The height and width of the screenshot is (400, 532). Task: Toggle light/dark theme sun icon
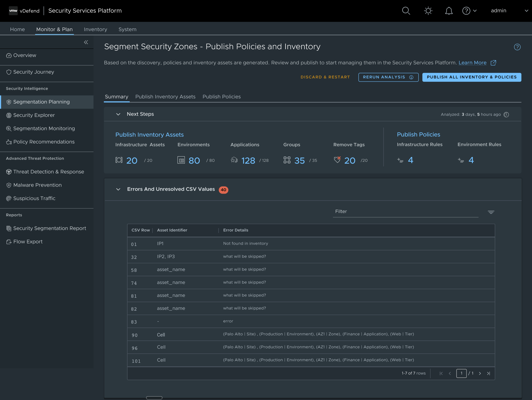coord(428,11)
